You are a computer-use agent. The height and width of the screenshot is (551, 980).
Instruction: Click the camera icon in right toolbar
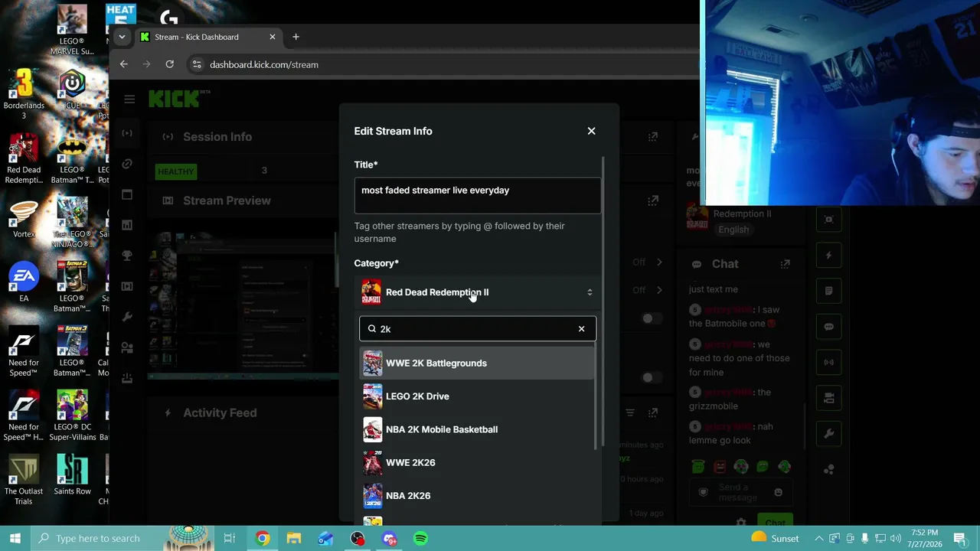(828, 398)
